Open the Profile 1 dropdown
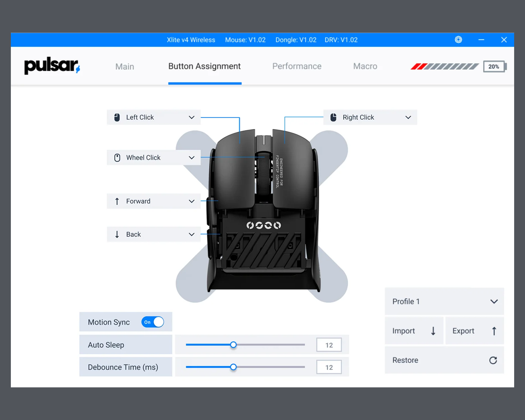525x420 pixels. coord(444,301)
